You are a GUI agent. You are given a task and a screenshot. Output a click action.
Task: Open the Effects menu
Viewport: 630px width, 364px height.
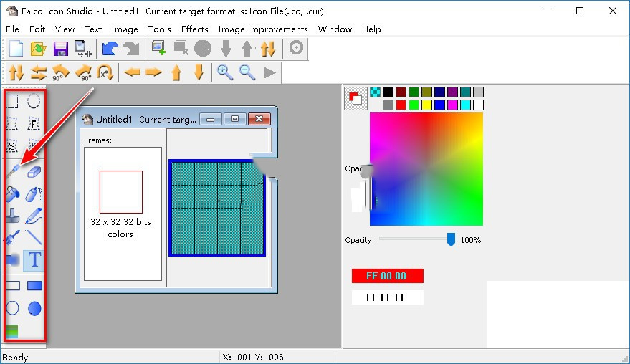pos(194,29)
